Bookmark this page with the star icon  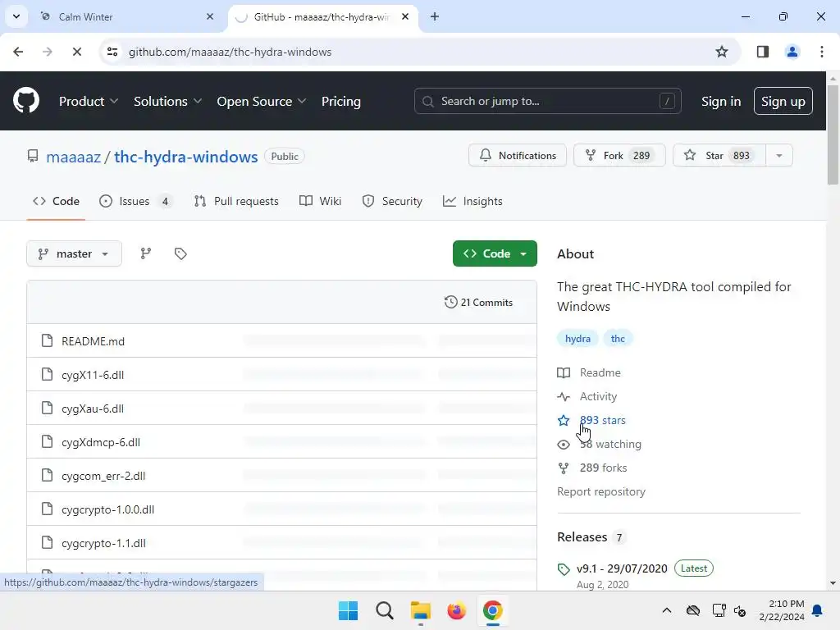(x=722, y=52)
